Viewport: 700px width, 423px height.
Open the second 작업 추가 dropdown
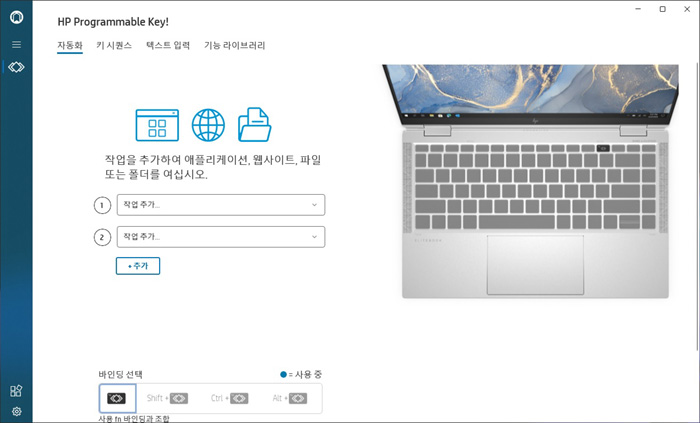pos(221,237)
